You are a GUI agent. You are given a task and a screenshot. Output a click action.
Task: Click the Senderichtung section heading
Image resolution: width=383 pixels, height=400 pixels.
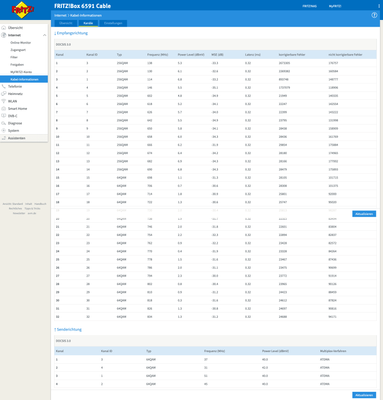(68, 329)
